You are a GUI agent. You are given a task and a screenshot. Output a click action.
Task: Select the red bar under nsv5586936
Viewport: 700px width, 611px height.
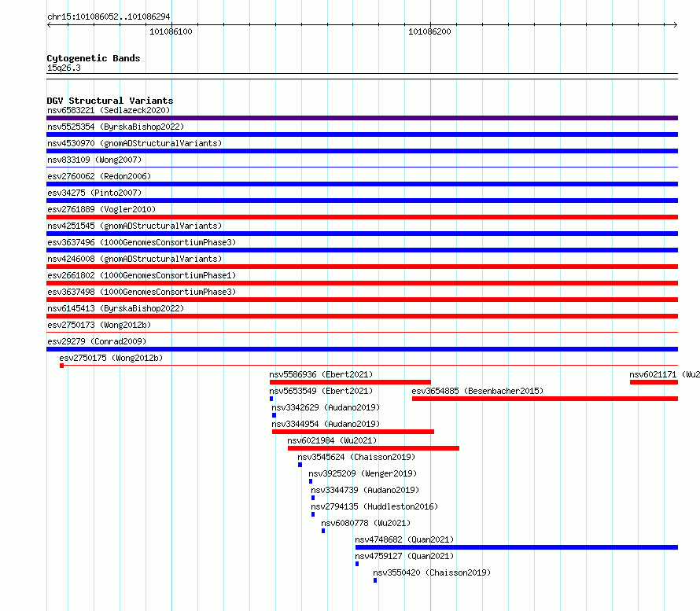(350, 382)
